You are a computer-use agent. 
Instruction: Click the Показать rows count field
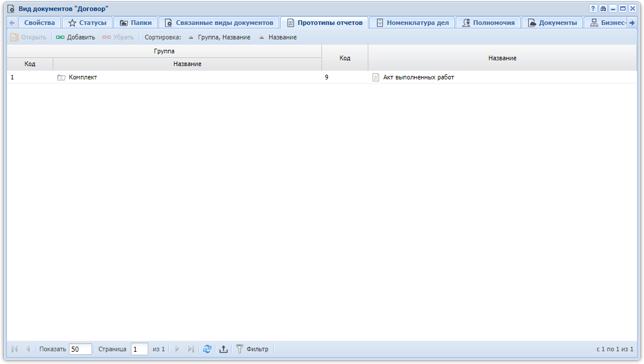[80, 349]
